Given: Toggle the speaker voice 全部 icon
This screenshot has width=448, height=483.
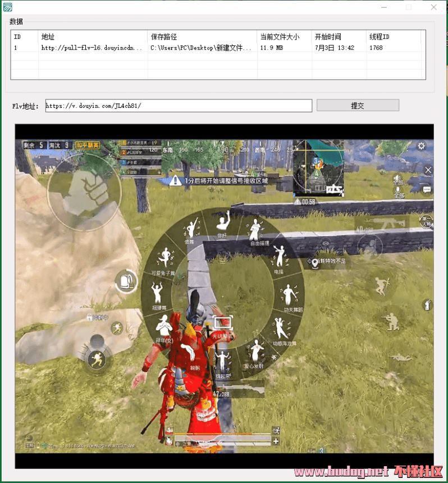Looking at the screenshot, I should coord(397,180).
